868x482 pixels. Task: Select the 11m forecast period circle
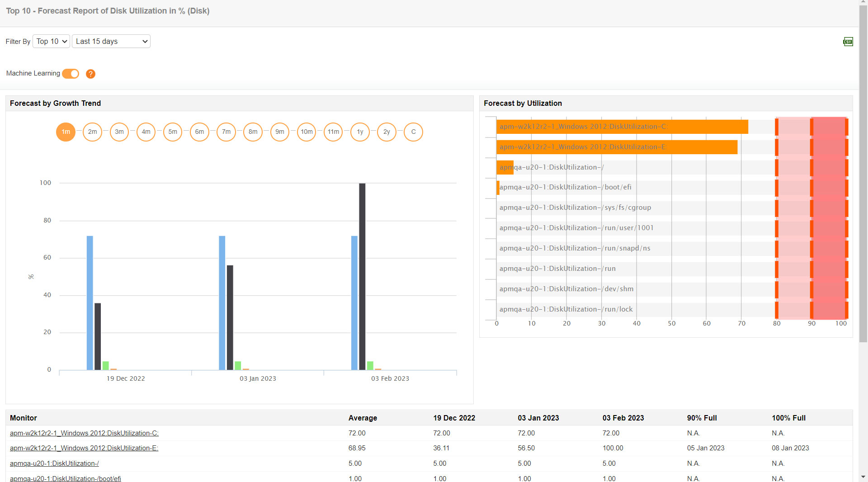click(x=333, y=132)
